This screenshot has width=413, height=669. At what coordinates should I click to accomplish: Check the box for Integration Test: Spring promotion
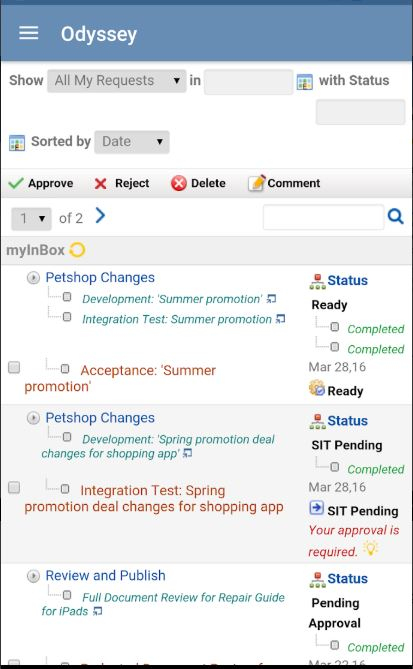(14, 487)
